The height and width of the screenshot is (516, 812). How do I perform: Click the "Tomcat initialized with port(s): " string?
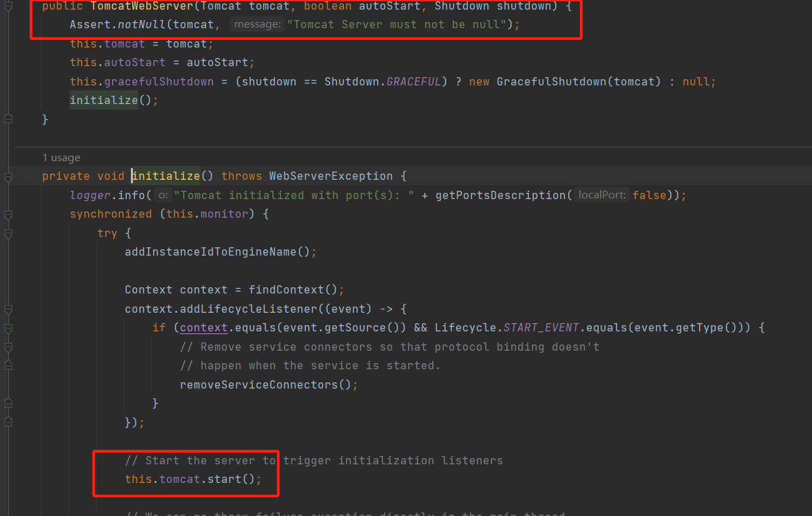tap(293, 196)
